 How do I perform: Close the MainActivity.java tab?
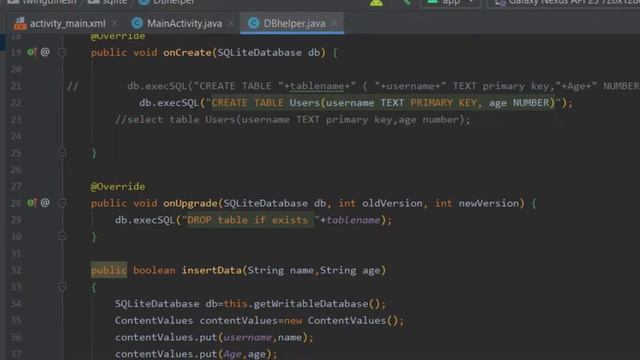point(231,23)
